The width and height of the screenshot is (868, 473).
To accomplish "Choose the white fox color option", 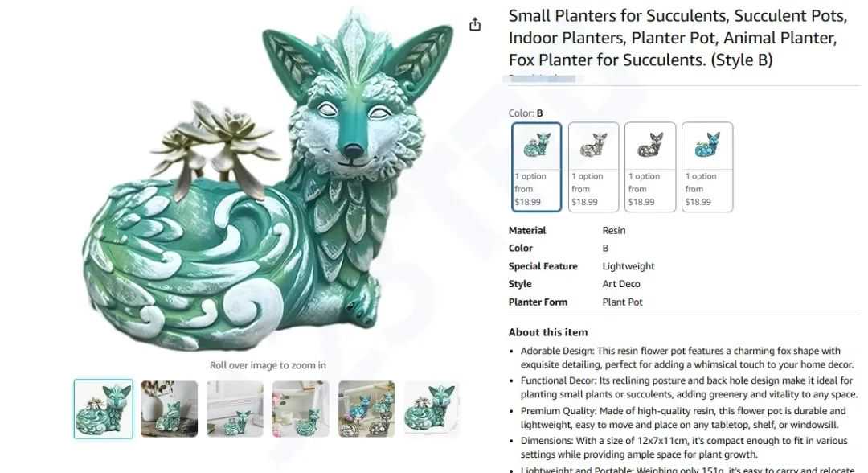I will 593,167.
